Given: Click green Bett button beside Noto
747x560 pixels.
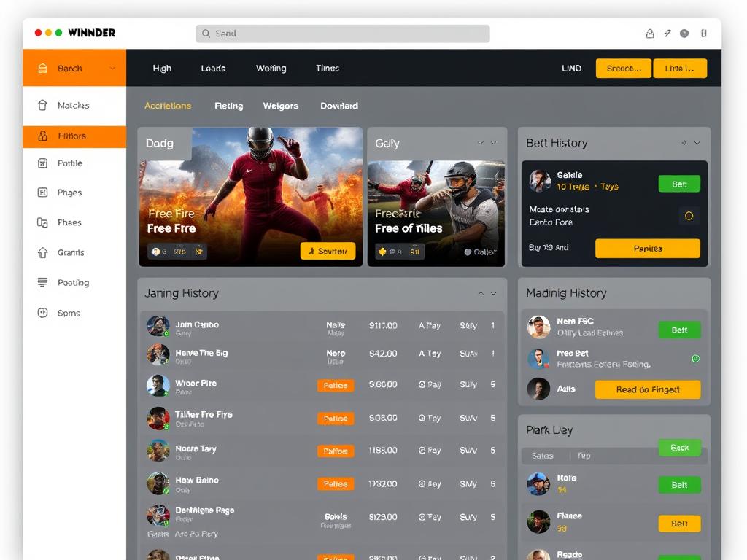Looking at the screenshot, I should [x=679, y=485].
